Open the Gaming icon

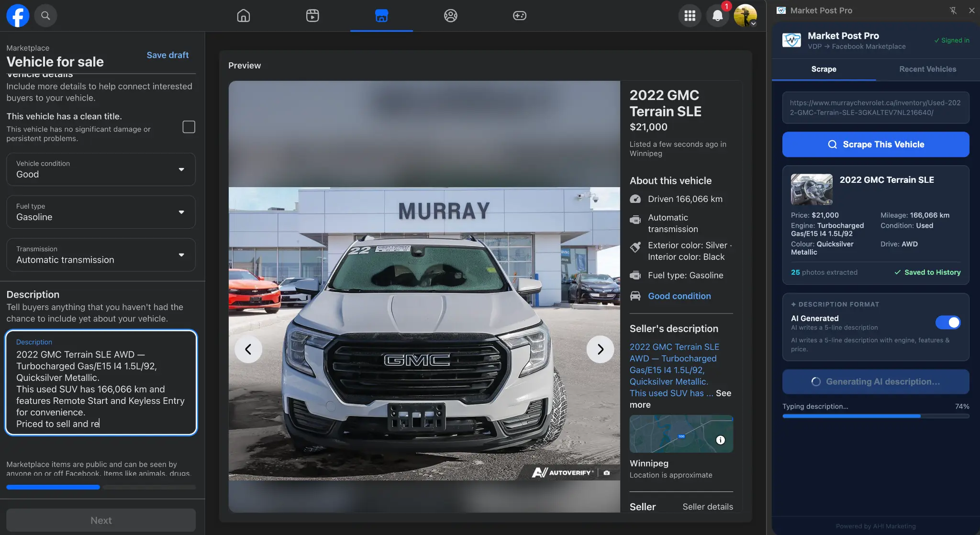coord(519,15)
